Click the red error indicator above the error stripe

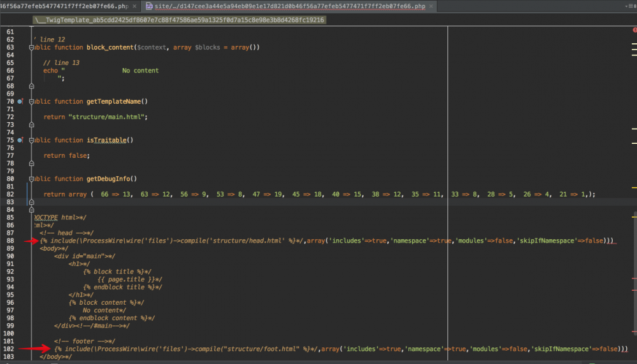click(634, 30)
